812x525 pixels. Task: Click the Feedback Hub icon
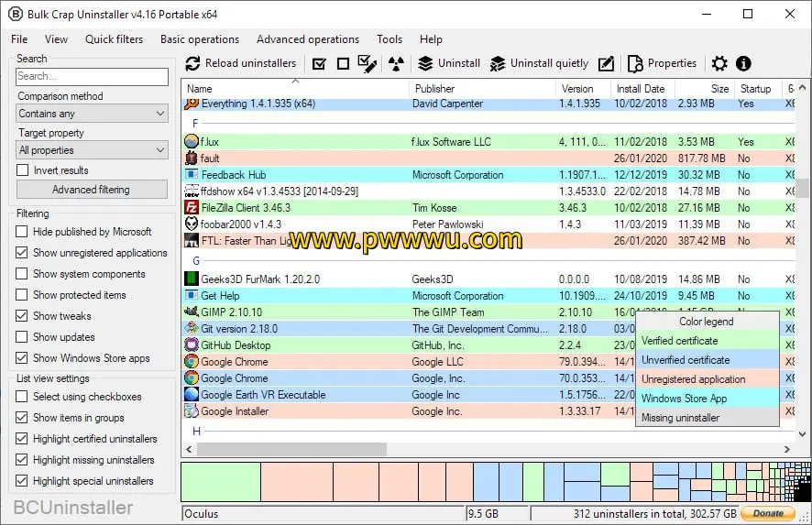pos(192,174)
